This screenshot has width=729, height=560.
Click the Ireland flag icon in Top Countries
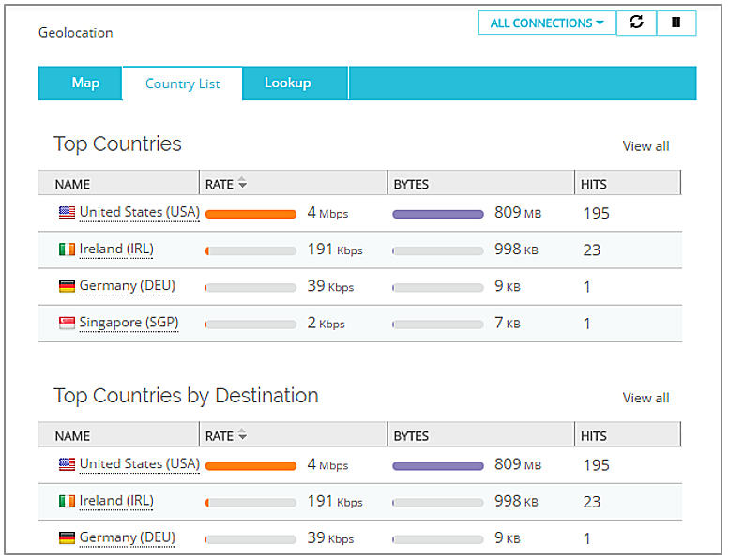[x=67, y=250]
